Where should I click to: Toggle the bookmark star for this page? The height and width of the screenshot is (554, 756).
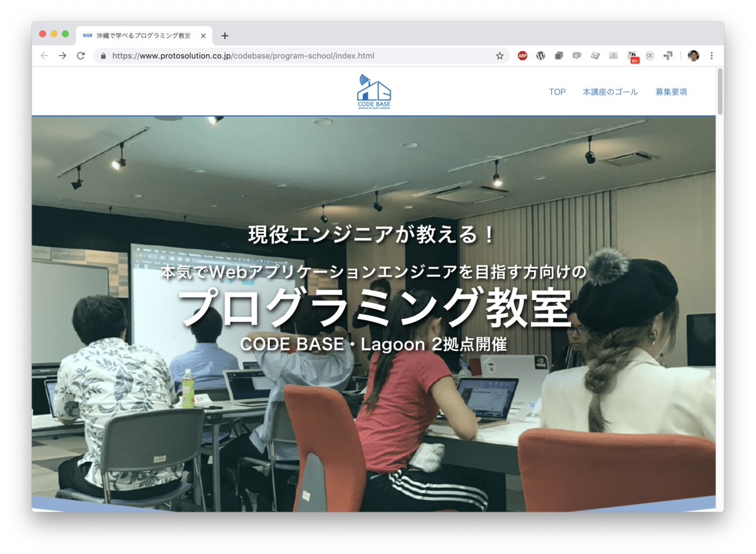point(500,55)
